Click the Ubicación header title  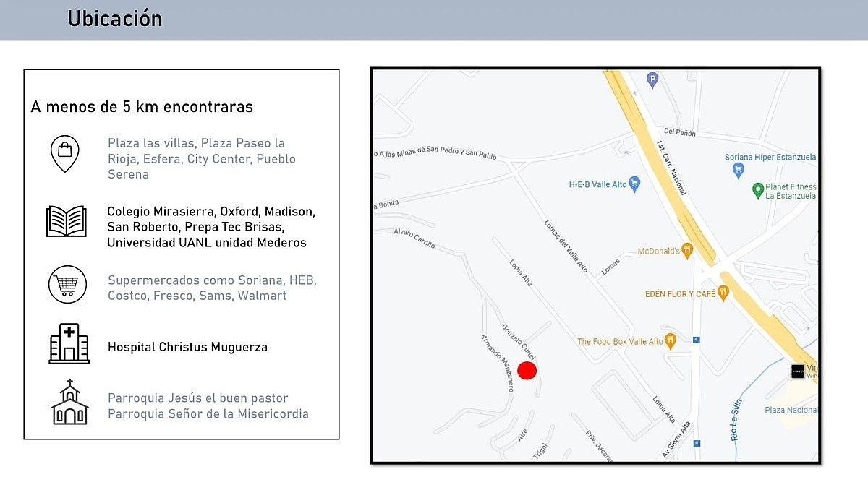click(115, 19)
